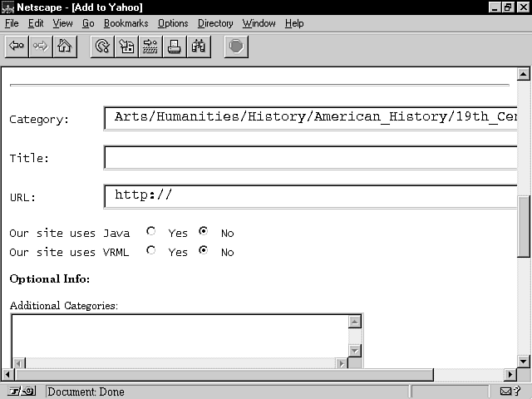Open the Directory menu

[215, 23]
